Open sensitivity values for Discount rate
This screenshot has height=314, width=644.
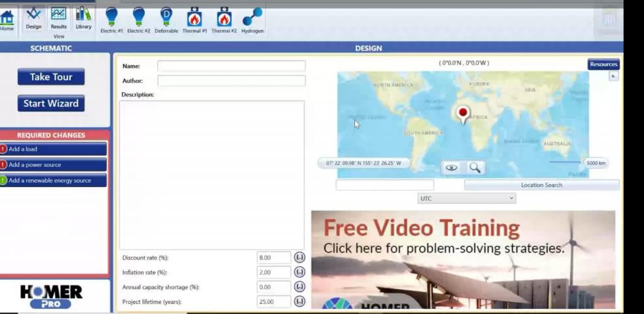(299, 257)
